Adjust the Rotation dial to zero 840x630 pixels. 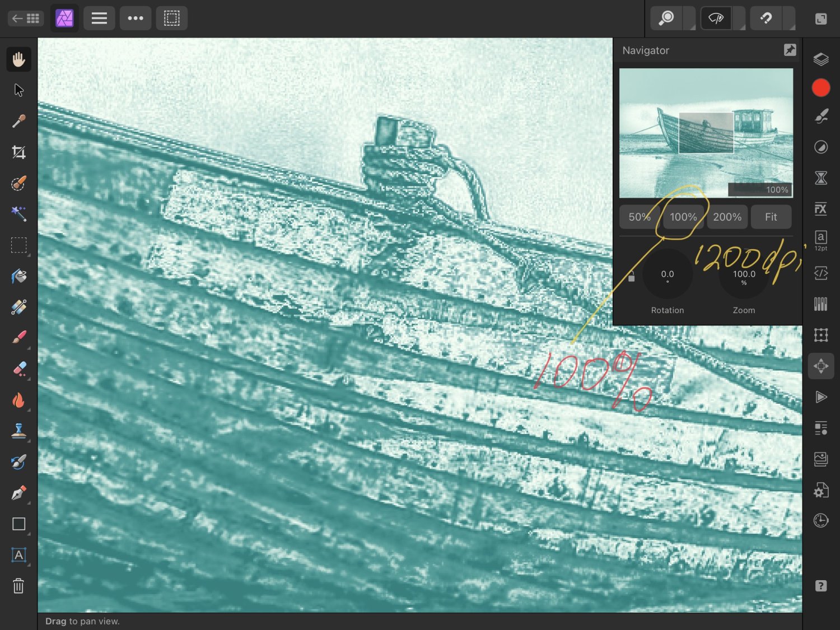tap(667, 274)
